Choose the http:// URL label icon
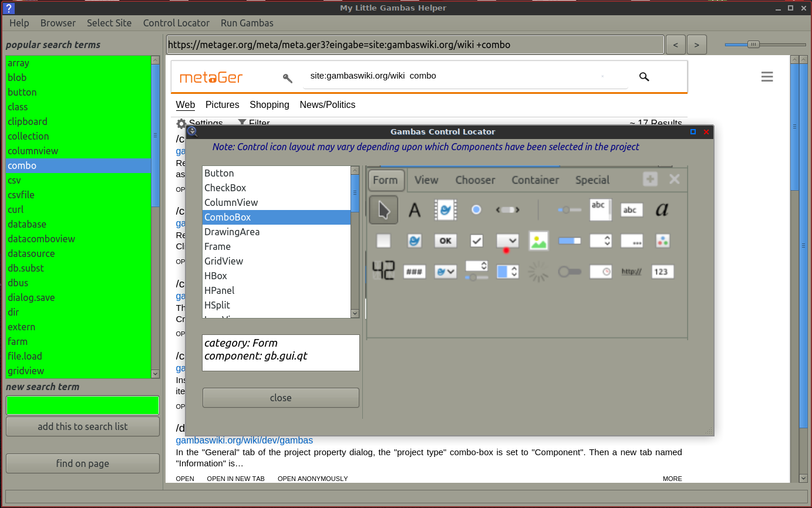 pyautogui.click(x=631, y=272)
